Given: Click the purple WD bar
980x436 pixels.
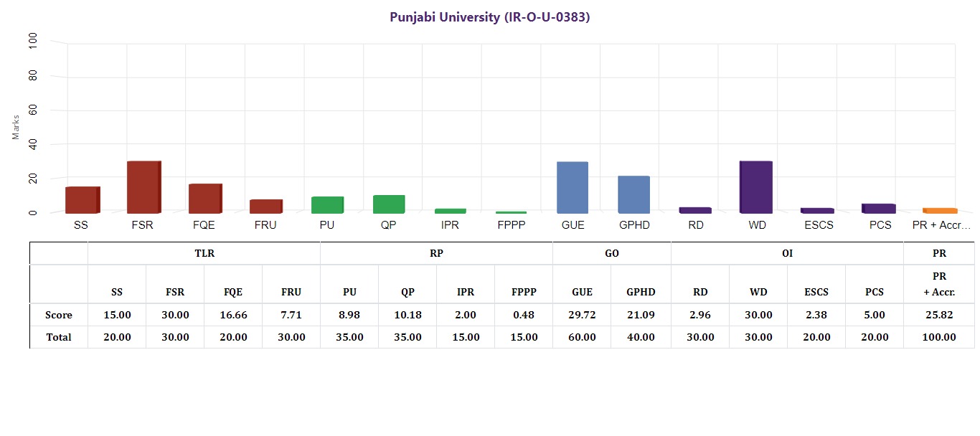Looking at the screenshot, I should point(756,187).
